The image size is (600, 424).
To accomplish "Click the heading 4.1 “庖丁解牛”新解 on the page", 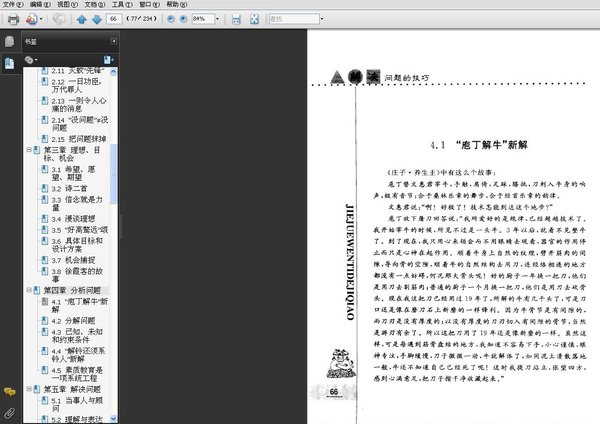I will (x=479, y=145).
